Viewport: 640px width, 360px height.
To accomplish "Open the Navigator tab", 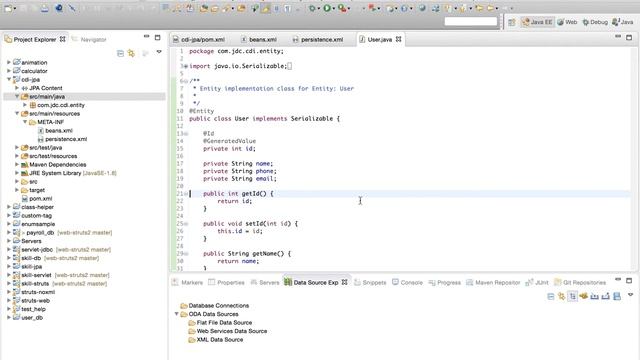I will point(89,40).
